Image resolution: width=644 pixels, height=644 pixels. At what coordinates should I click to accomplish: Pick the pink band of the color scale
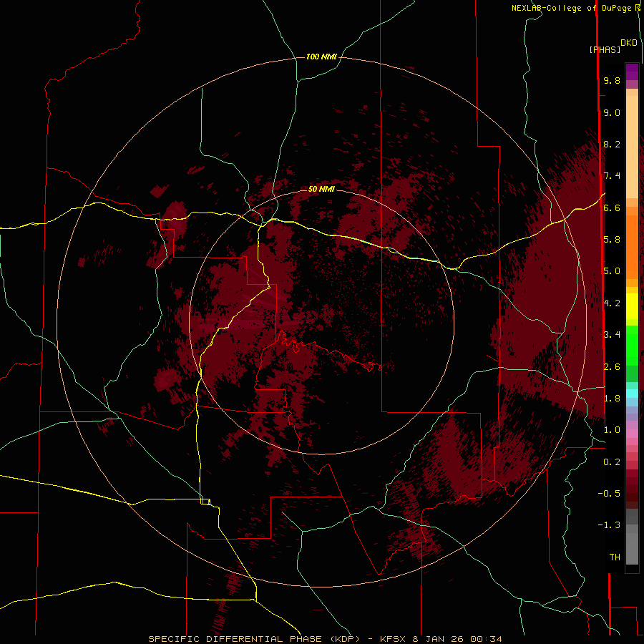(x=632, y=434)
